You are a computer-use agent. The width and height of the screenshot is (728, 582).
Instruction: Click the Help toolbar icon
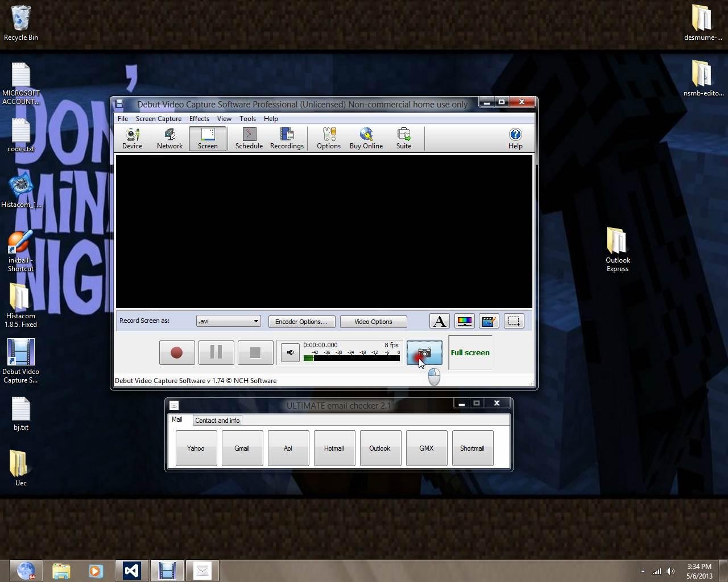tap(515, 138)
